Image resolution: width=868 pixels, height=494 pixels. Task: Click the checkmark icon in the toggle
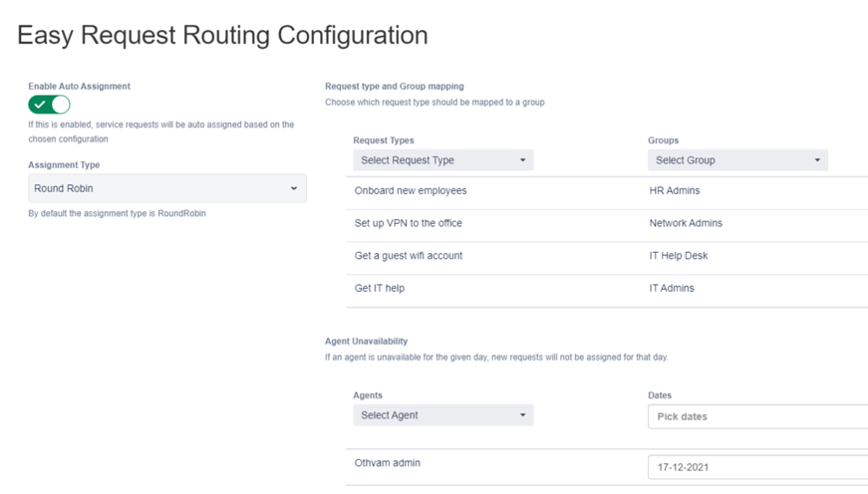[40, 105]
